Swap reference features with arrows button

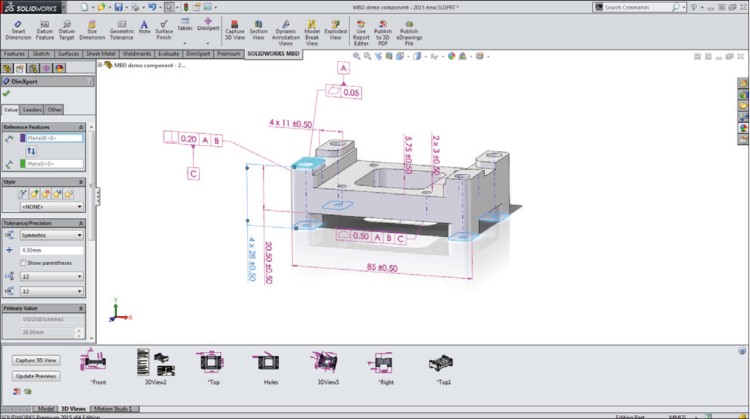click(x=31, y=150)
